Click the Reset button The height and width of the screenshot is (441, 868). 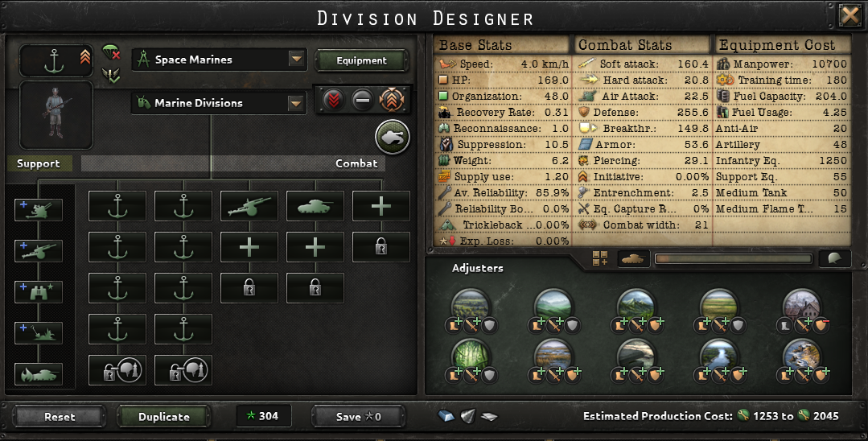60,417
